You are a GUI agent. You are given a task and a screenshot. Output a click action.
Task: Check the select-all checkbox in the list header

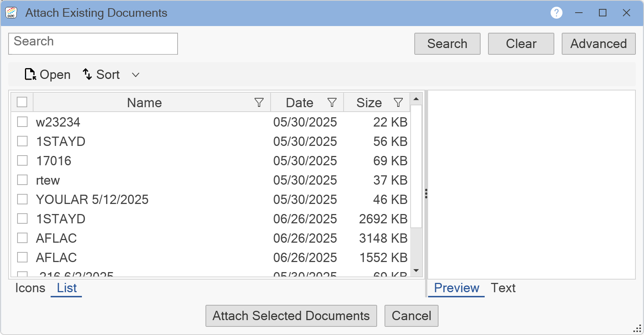coord(22,102)
